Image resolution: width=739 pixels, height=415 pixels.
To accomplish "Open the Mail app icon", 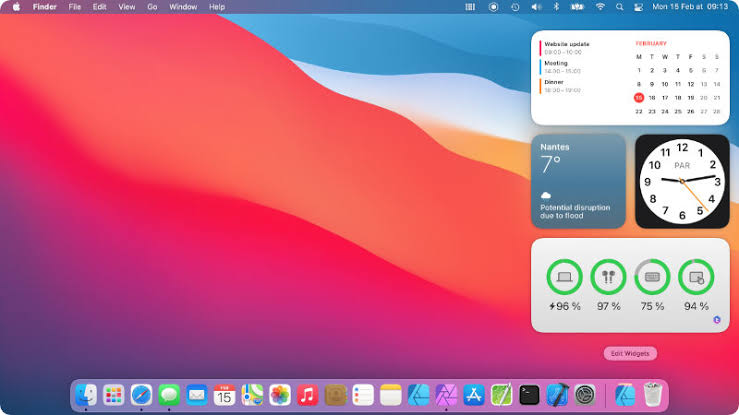I will tap(197, 395).
